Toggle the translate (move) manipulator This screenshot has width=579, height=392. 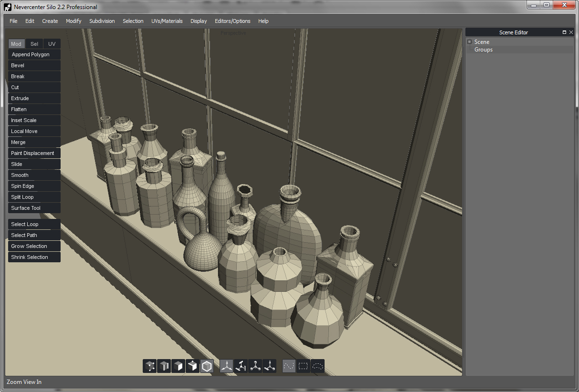tap(227, 366)
